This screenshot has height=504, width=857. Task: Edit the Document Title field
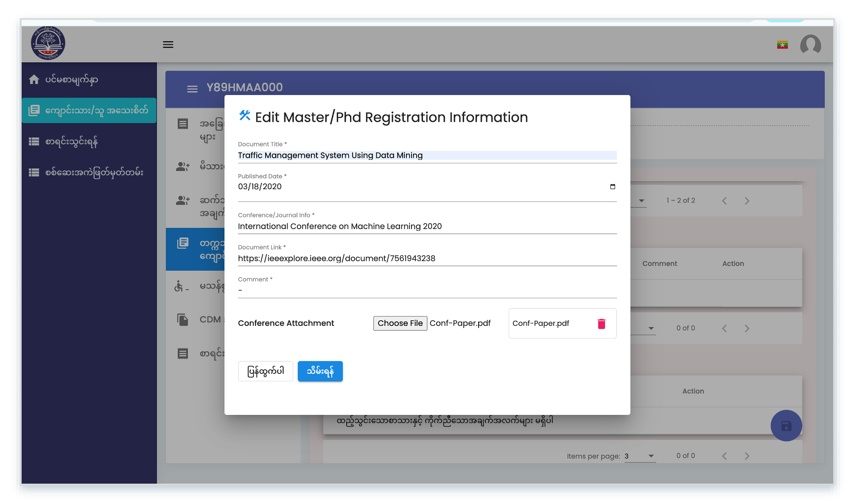[427, 156]
